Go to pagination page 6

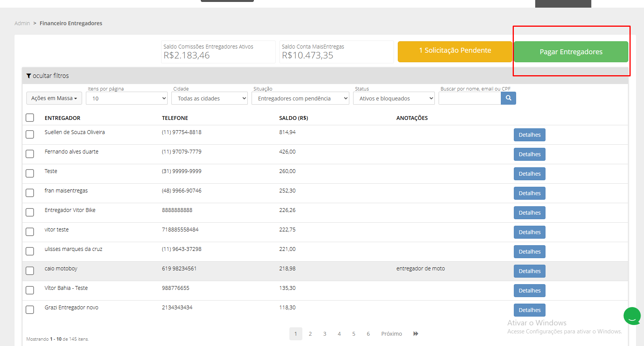(368, 334)
